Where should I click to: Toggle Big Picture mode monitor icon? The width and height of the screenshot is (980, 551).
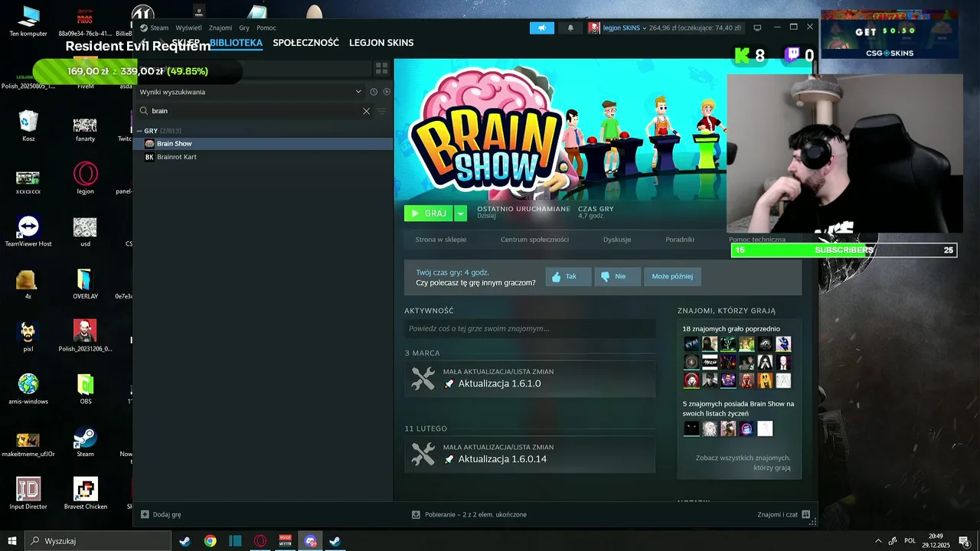click(x=757, y=28)
